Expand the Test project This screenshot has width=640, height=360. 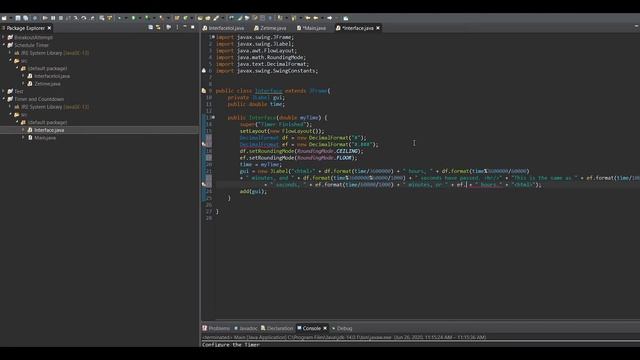coord(4,91)
